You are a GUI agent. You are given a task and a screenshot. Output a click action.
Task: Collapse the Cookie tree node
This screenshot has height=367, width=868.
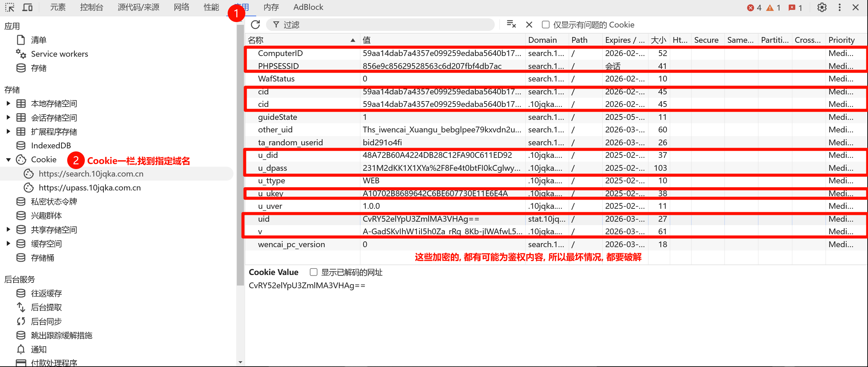click(x=8, y=160)
